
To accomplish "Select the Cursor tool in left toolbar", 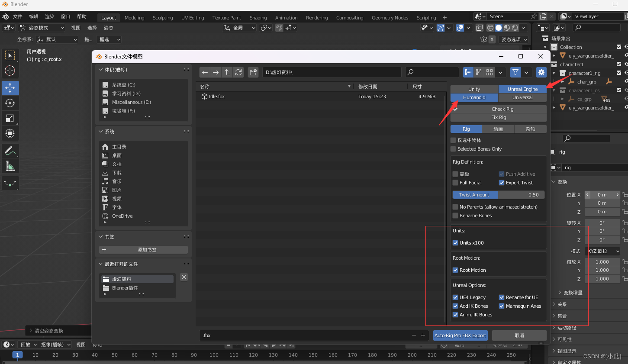I will click(x=10, y=71).
